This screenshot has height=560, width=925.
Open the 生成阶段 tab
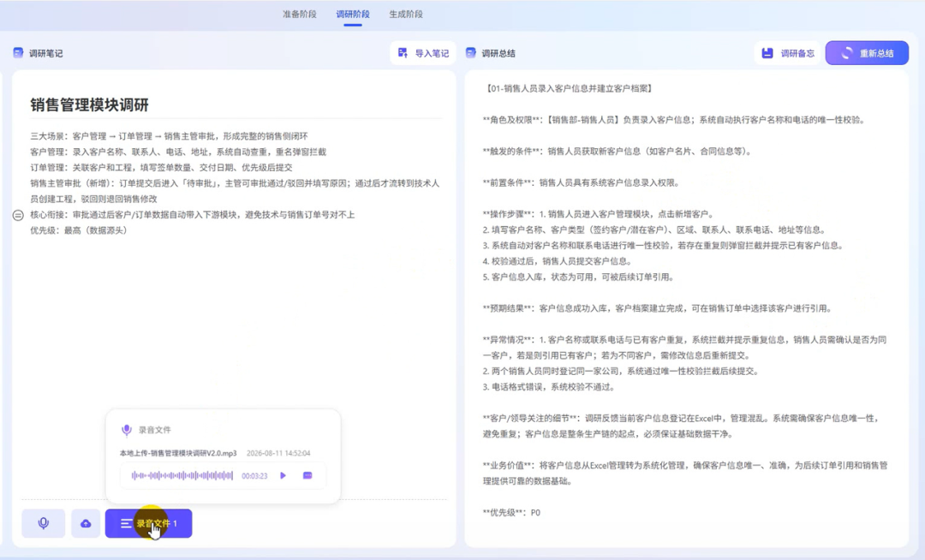tap(406, 15)
